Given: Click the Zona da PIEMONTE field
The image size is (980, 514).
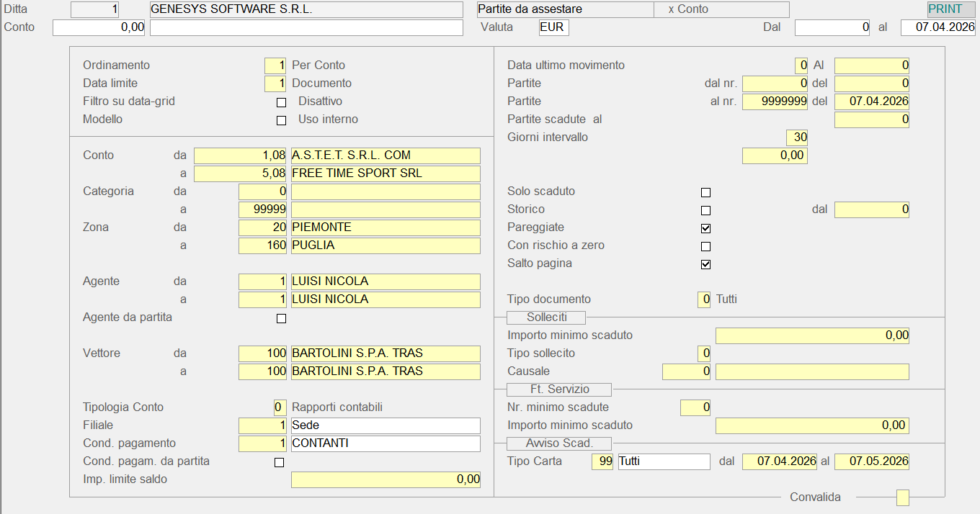Looking at the screenshot, I should [x=385, y=227].
